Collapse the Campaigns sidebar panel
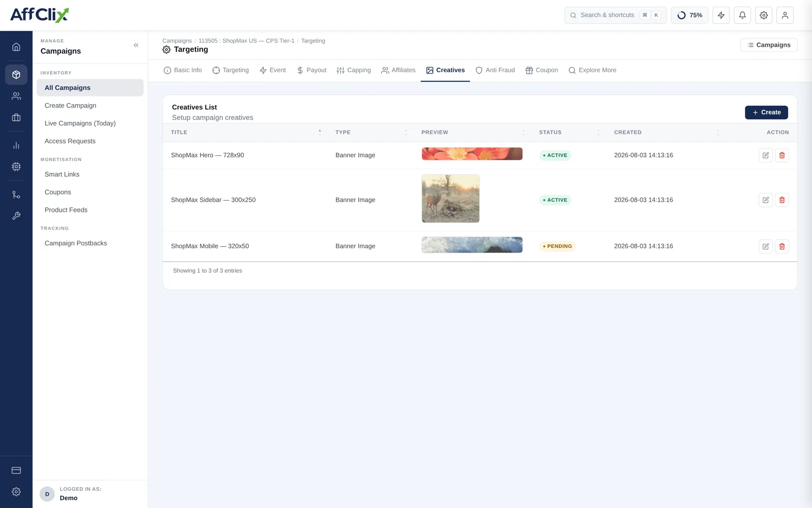Screen dimensions: 812x508 [136, 45]
